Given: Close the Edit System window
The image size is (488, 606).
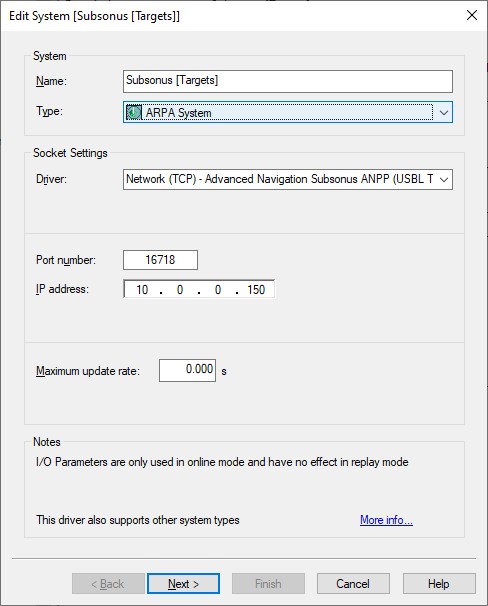Looking at the screenshot, I should tap(472, 15).
